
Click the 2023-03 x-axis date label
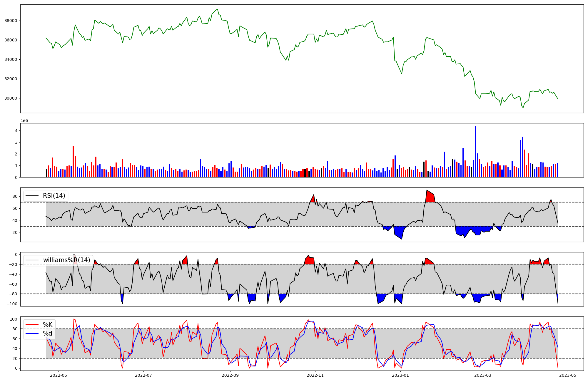pyautogui.click(x=483, y=375)
